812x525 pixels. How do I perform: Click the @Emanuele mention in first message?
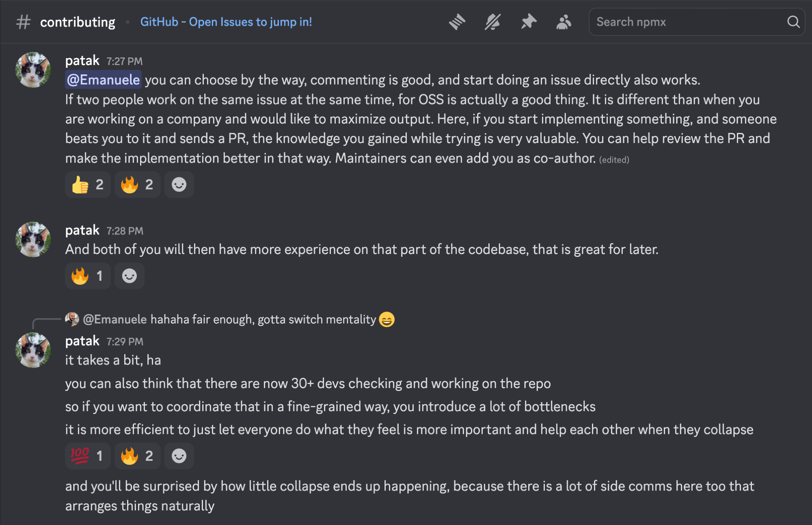pos(103,80)
